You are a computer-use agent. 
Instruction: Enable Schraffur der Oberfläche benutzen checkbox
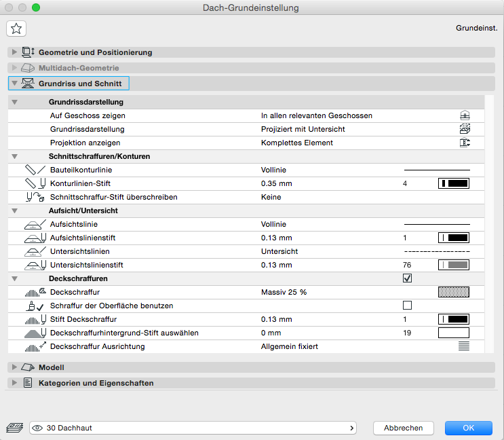tap(408, 306)
